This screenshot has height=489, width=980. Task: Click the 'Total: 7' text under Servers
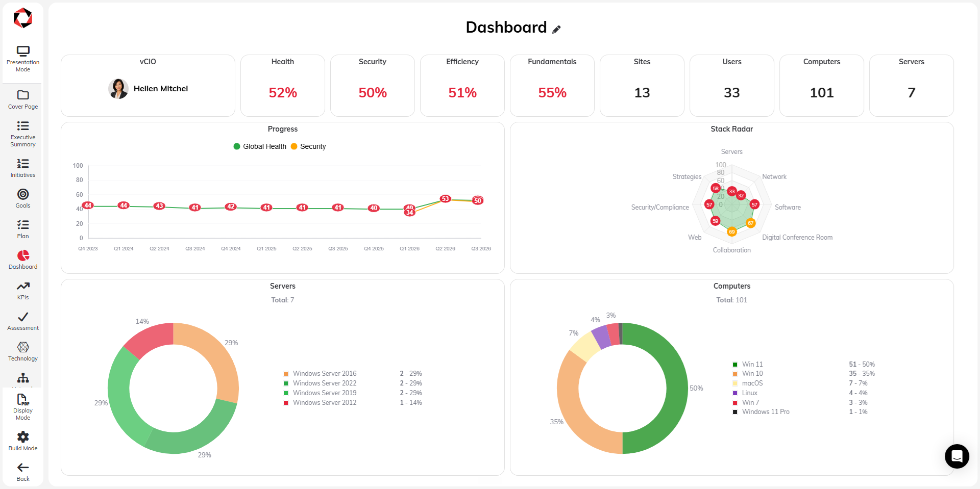[283, 300]
